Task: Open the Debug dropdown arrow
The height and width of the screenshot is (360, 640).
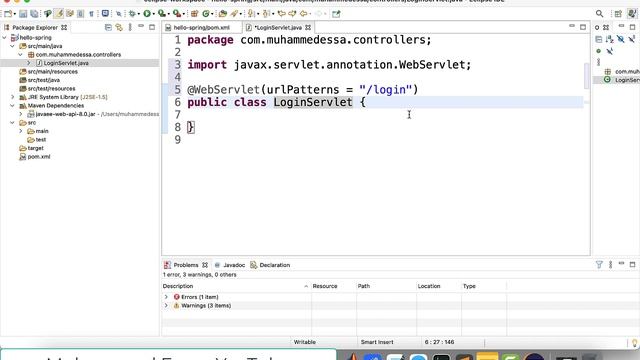Action: tap(139, 14)
